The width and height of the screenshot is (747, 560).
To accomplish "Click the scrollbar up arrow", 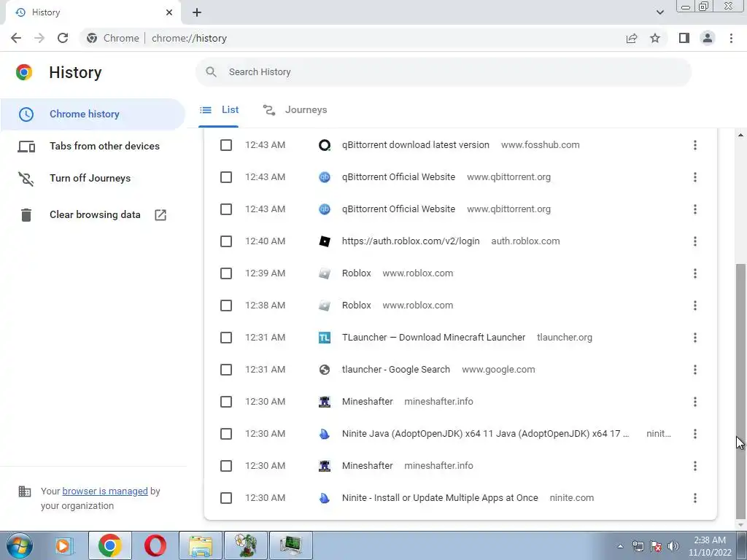I will pos(740,135).
